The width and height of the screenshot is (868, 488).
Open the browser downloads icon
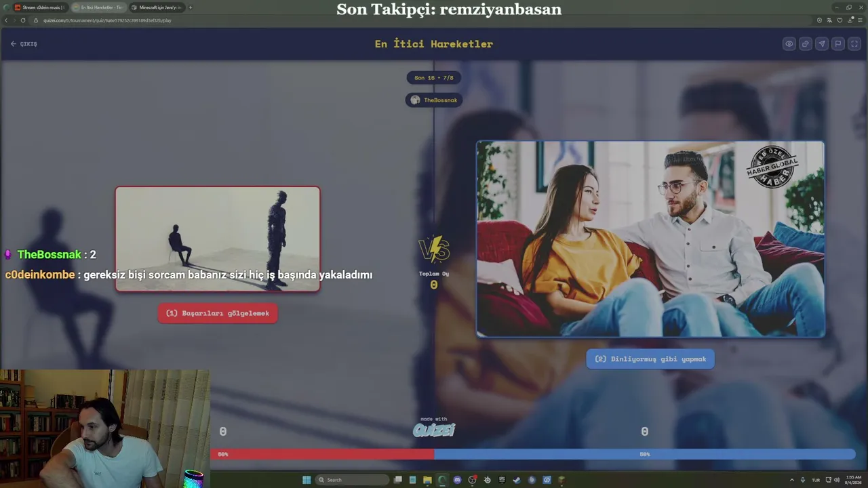coord(850,20)
